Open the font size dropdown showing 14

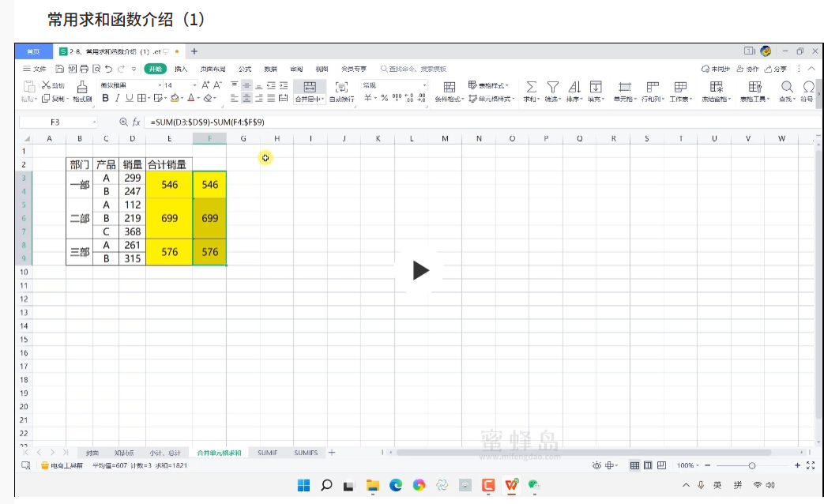pyautogui.click(x=193, y=85)
